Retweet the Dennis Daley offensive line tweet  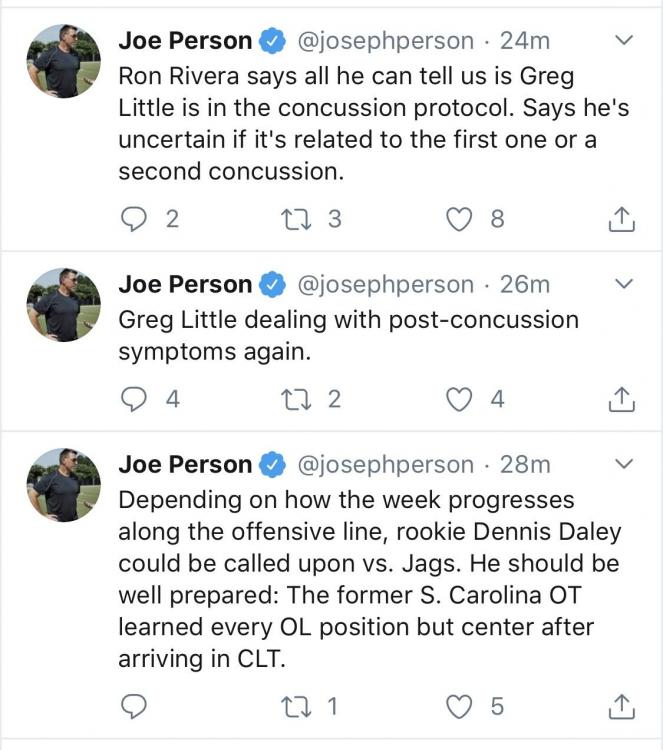(x=296, y=706)
